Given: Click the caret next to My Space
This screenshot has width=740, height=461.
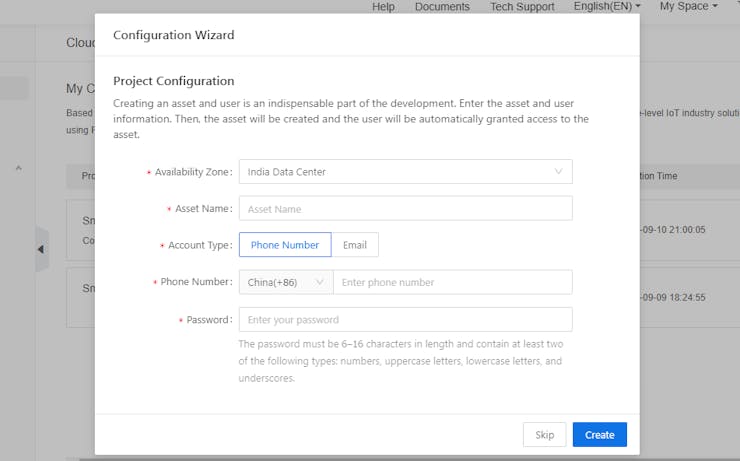Looking at the screenshot, I should click(715, 7).
